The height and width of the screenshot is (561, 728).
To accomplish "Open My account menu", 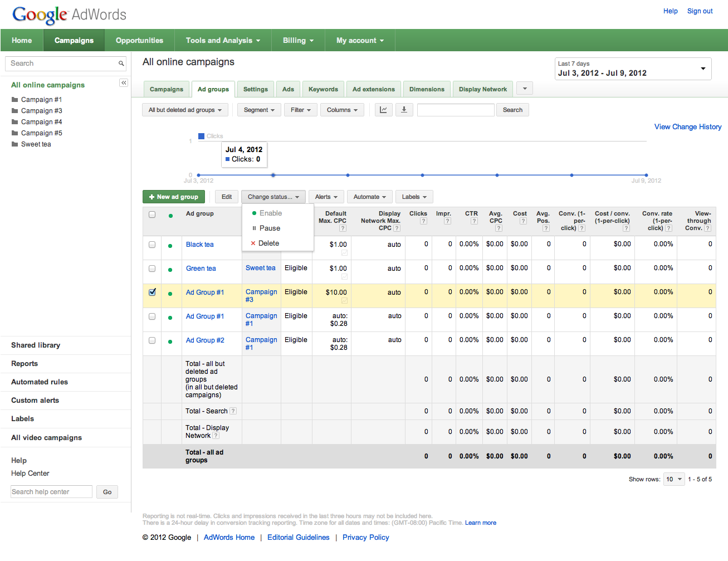I will [x=360, y=40].
